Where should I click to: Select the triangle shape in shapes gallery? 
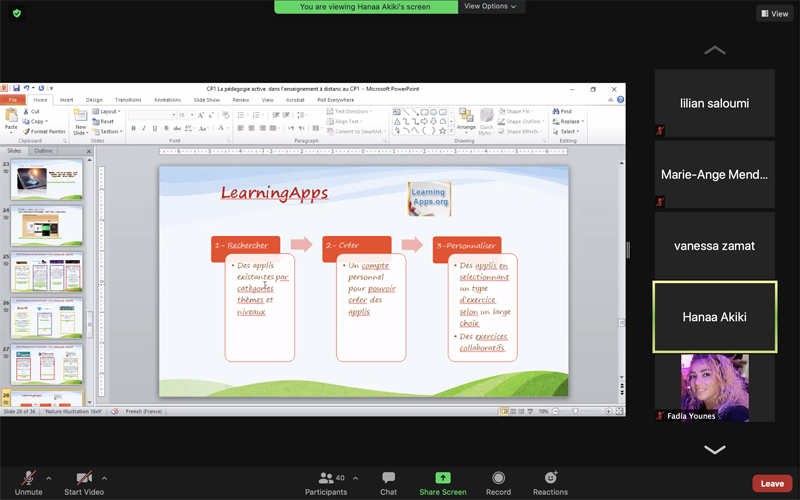pyautogui.click(x=397, y=121)
